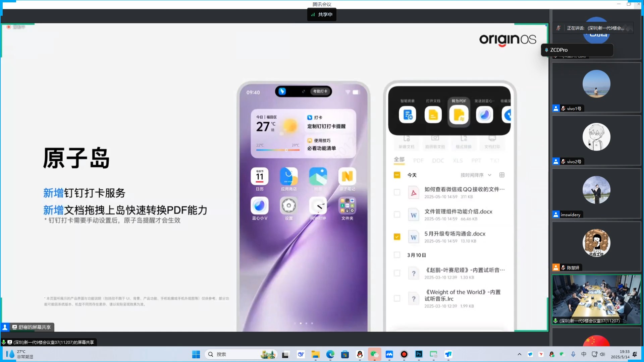Click the 蓝心小V app icon on the slide
644x362 pixels.
[x=260, y=205]
